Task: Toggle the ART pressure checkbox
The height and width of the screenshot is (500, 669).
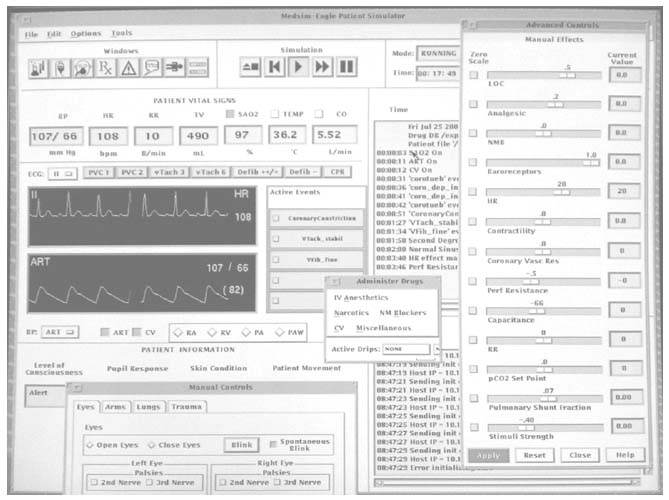Action: pos(105,332)
